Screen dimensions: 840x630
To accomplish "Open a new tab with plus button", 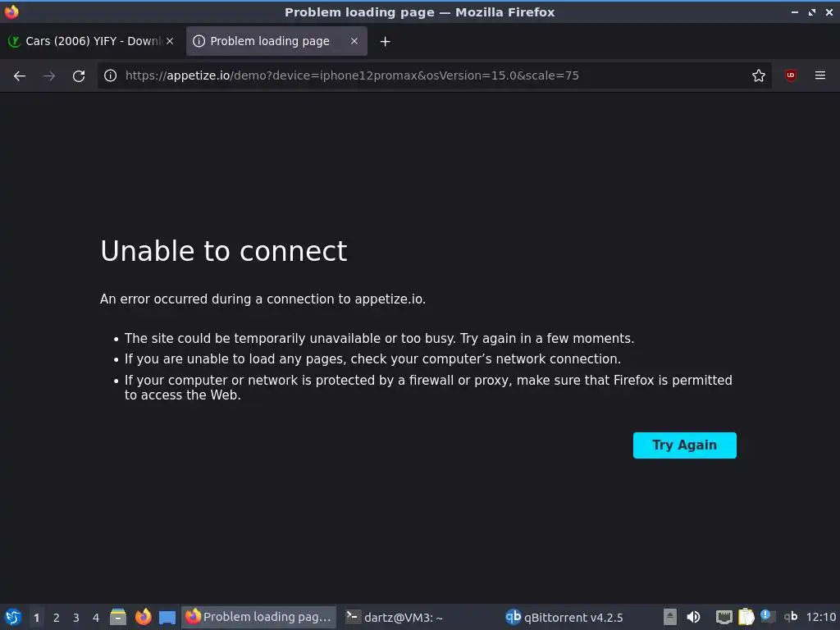I will (x=385, y=41).
